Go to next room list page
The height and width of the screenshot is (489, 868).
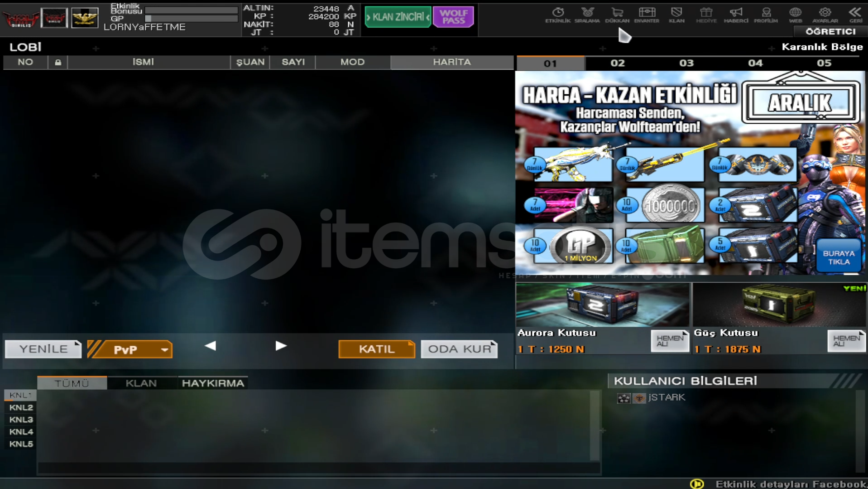click(281, 346)
